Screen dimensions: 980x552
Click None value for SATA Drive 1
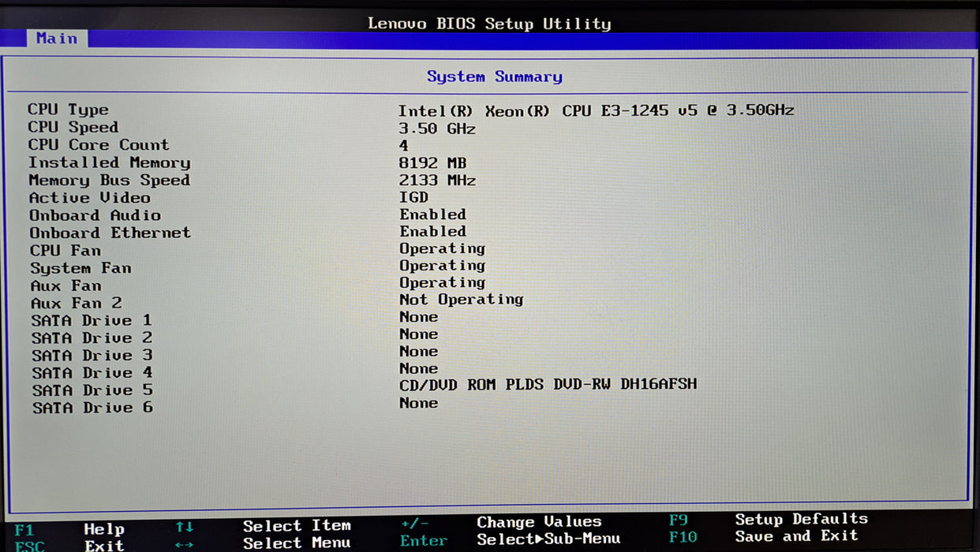pyautogui.click(x=418, y=317)
